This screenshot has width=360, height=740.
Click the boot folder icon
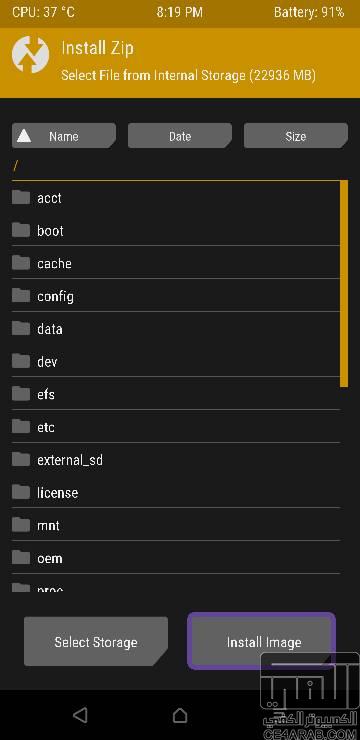(x=21, y=230)
